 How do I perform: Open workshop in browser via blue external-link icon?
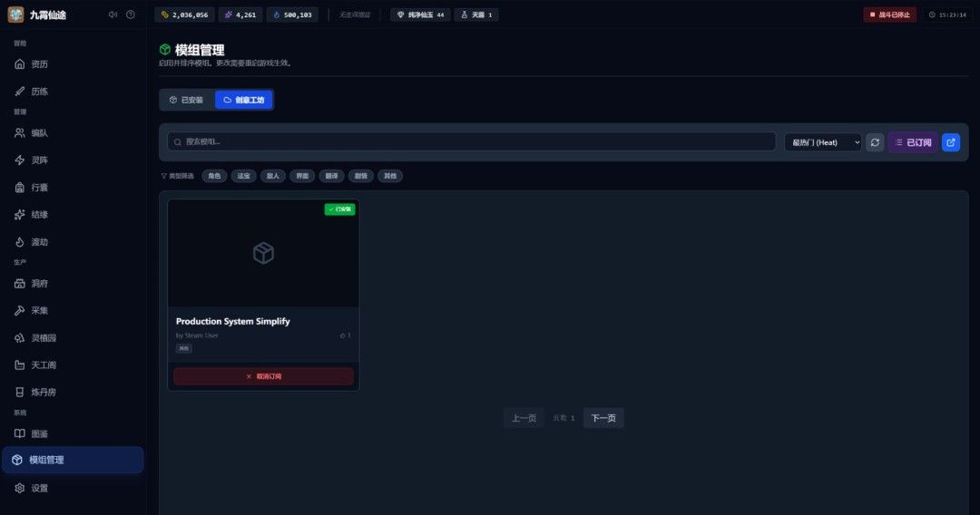[950, 142]
